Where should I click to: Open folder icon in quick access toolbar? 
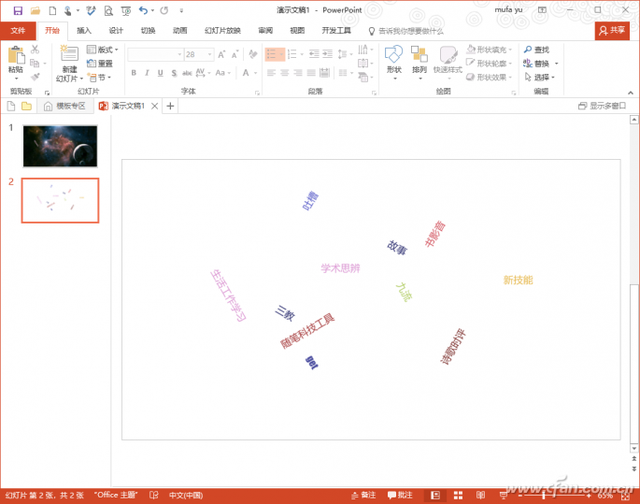tap(35, 11)
